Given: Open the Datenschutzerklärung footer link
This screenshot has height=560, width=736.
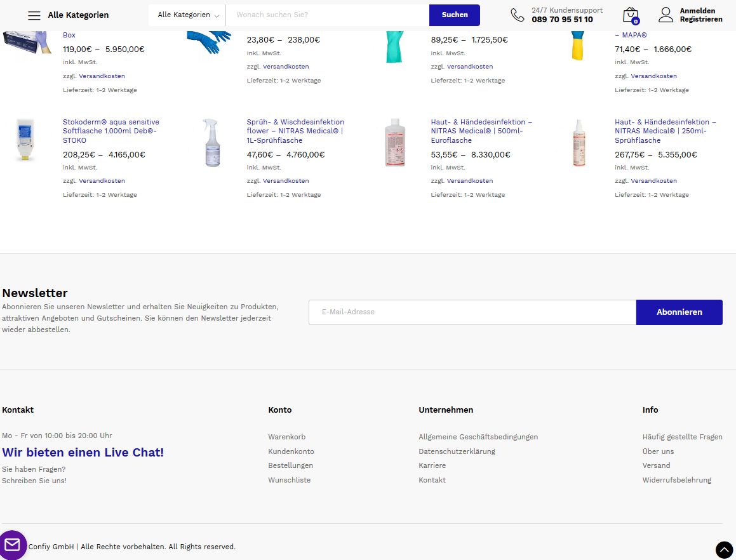Looking at the screenshot, I should (457, 451).
